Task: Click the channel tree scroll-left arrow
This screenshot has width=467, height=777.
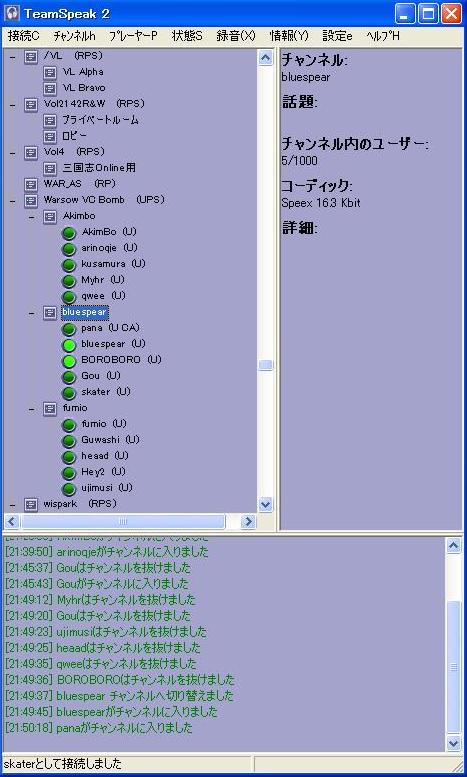Action: pyautogui.click(x=12, y=521)
